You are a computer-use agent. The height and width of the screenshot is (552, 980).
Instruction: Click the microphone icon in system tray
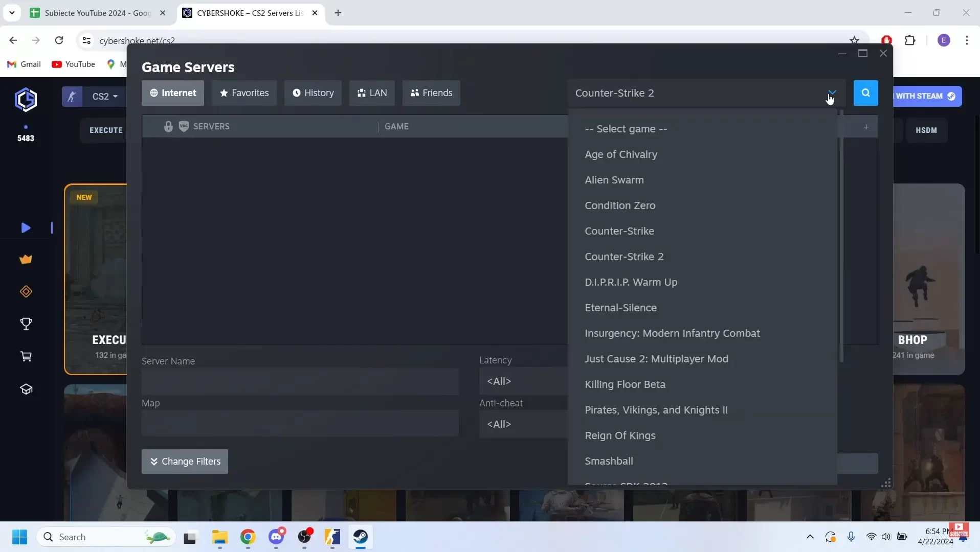click(851, 537)
